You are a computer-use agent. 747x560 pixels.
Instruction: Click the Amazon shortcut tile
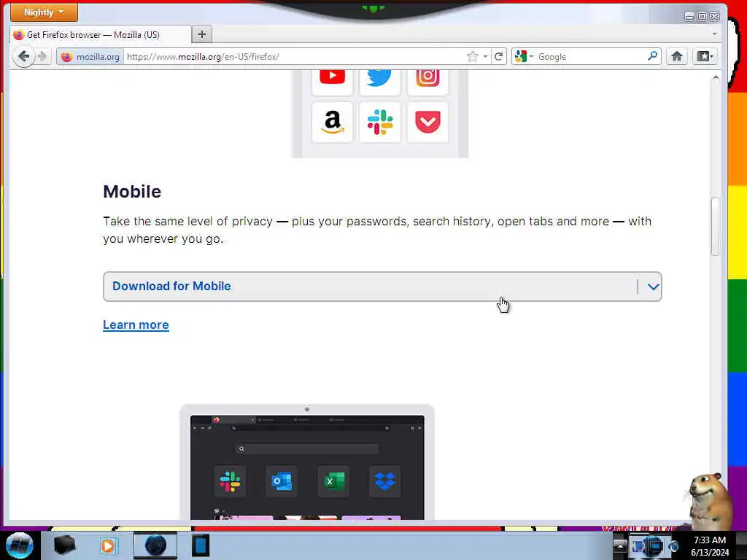coord(332,122)
